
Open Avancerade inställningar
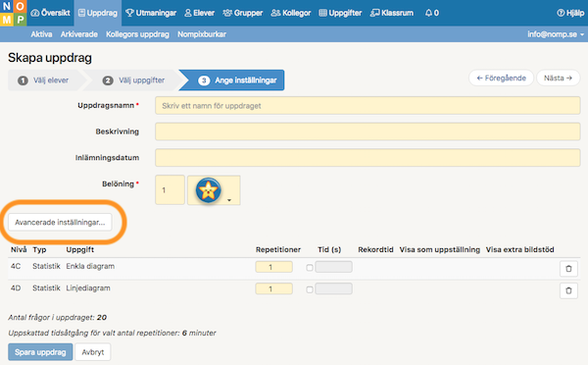[60, 223]
